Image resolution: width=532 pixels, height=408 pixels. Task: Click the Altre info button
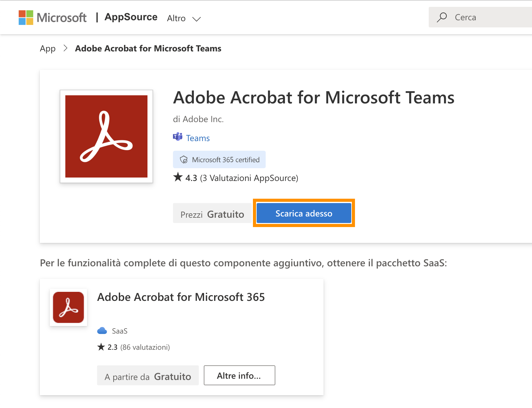pos(239,375)
